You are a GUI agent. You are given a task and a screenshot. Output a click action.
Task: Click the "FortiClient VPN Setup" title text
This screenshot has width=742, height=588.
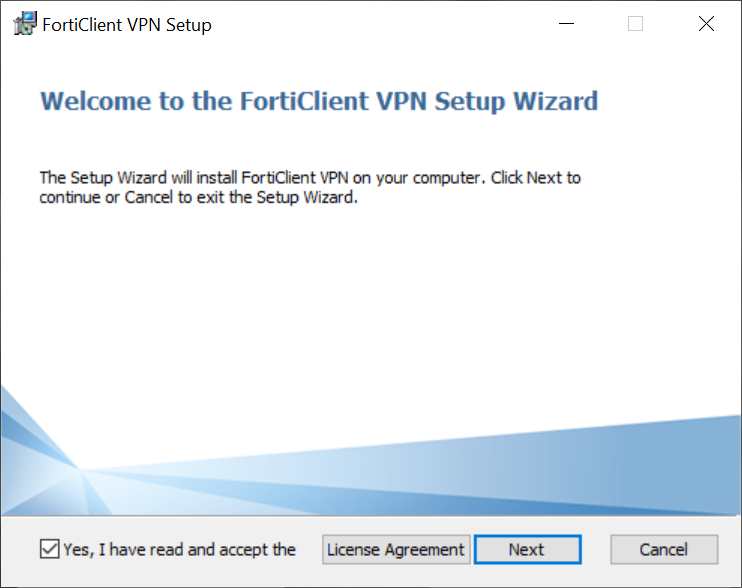127,25
